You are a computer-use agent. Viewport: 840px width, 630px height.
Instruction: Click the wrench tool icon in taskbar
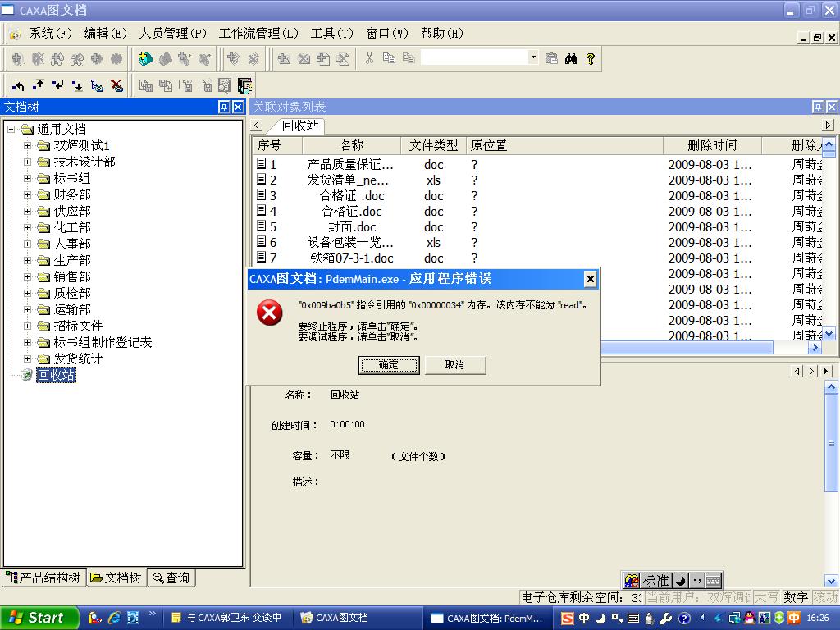pos(666,619)
